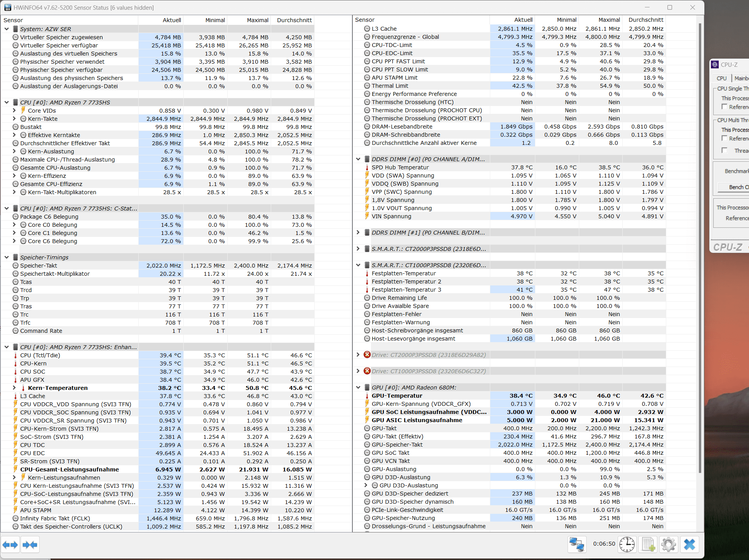Expand the Core VIDs row

[14, 111]
